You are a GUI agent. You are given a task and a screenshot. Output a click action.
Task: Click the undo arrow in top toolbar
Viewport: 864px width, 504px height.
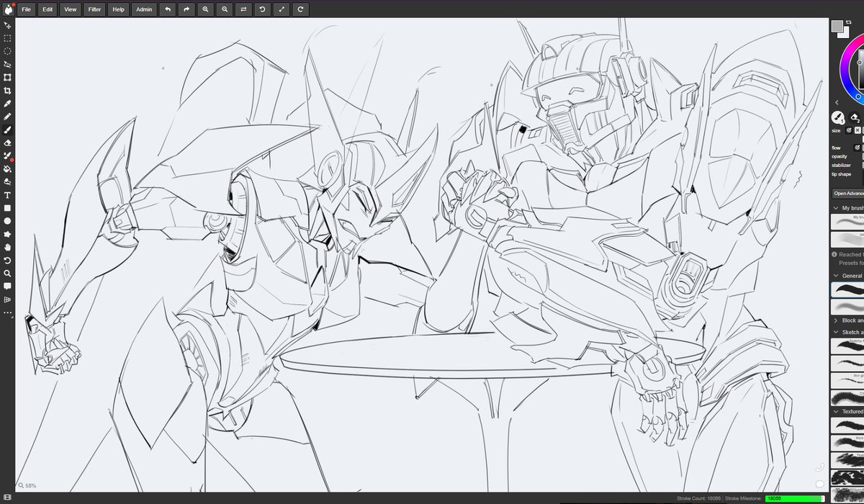point(168,9)
